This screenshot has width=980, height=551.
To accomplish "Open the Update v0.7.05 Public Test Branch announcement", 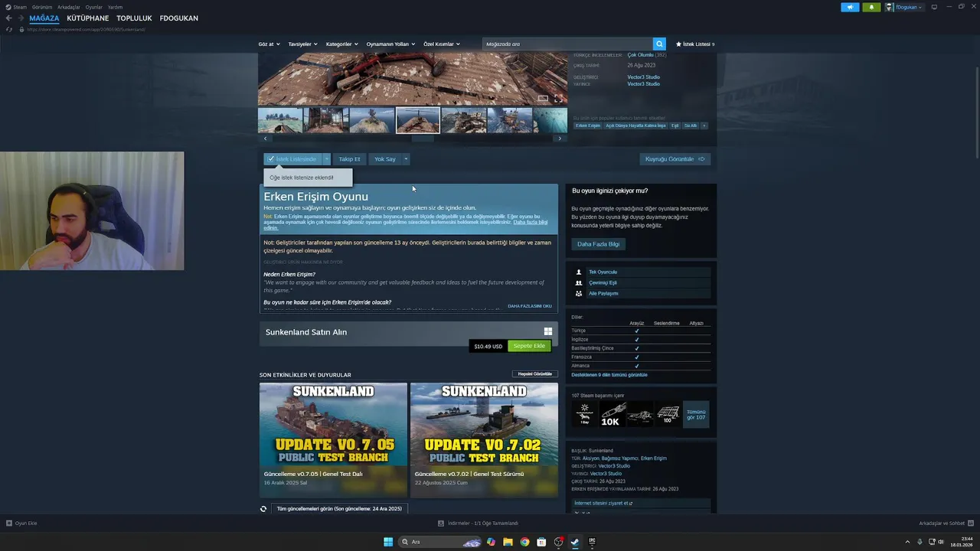I will tap(333, 440).
